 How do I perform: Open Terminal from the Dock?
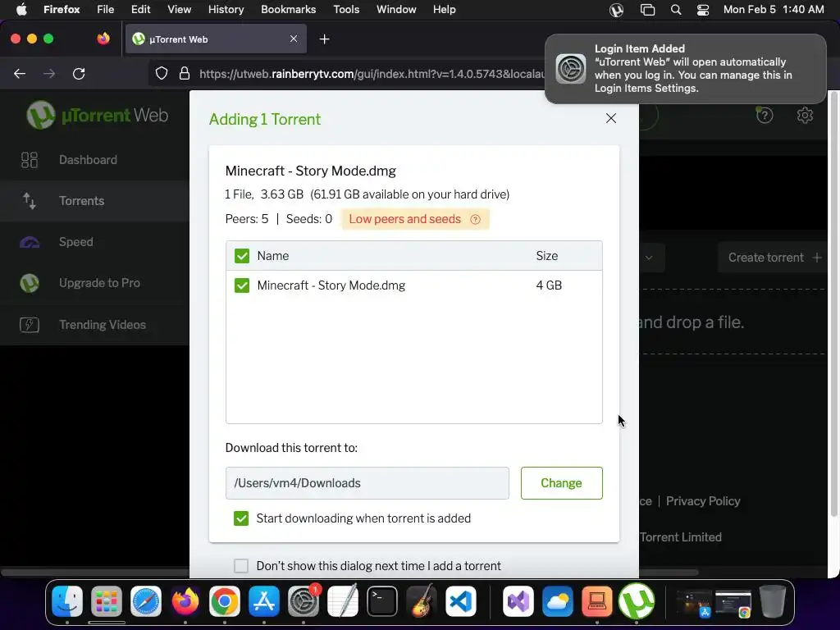[x=382, y=601]
